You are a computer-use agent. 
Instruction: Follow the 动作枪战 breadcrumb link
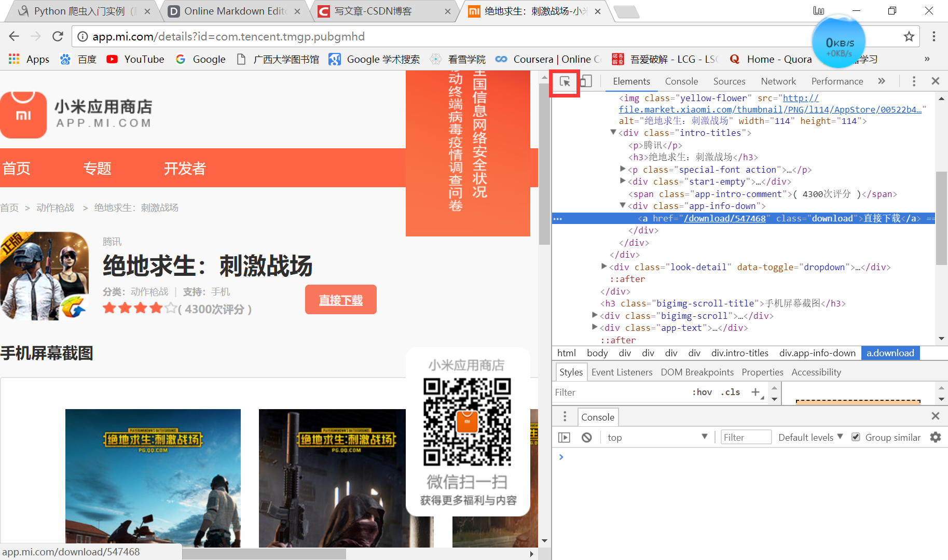tap(55, 208)
